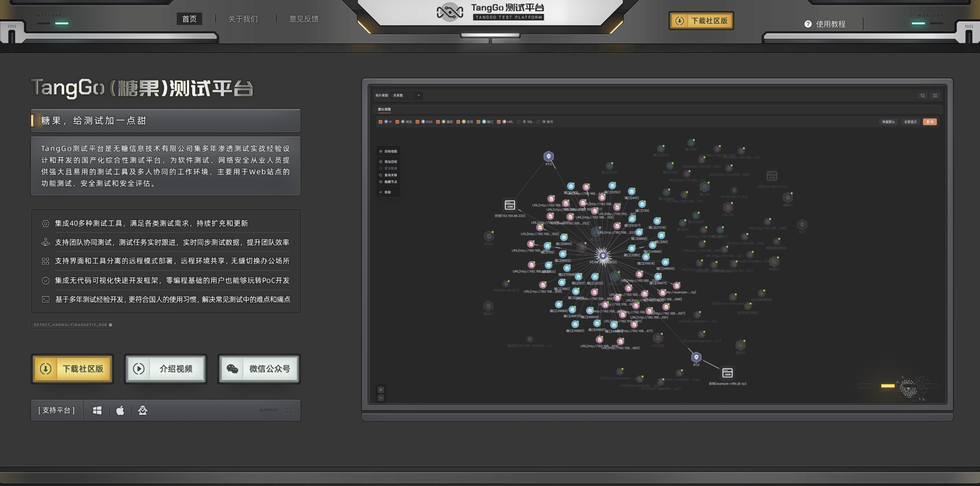Click the zoom in plus icon
Screen dimensions: 980x486
click(381, 390)
